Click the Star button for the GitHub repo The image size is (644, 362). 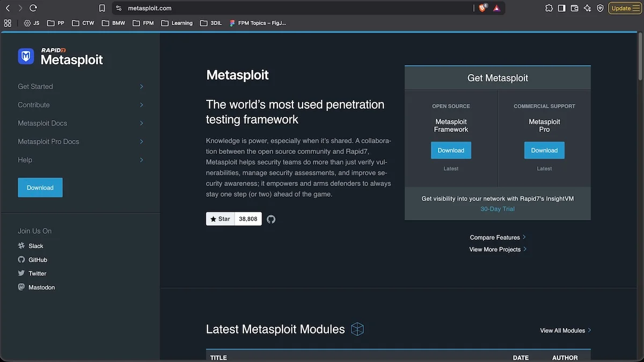(220, 219)
